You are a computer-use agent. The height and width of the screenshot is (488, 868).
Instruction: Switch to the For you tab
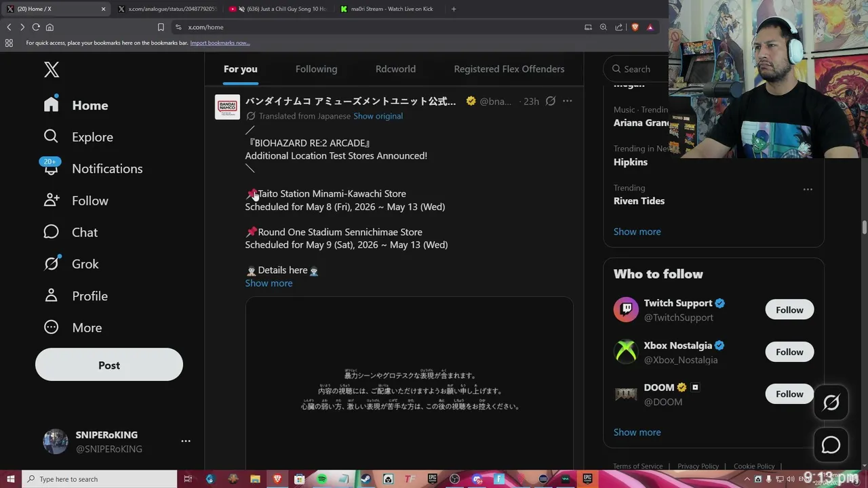(240, 69)
